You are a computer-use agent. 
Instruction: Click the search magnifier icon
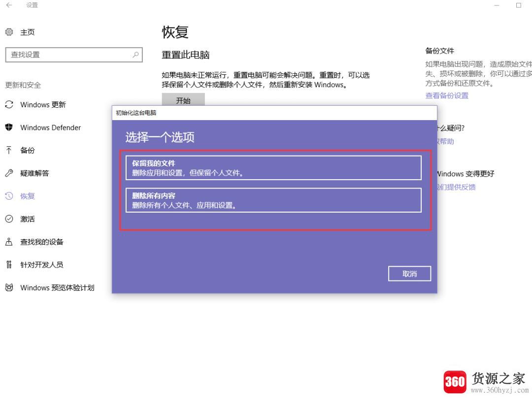[x=135, y=55]
